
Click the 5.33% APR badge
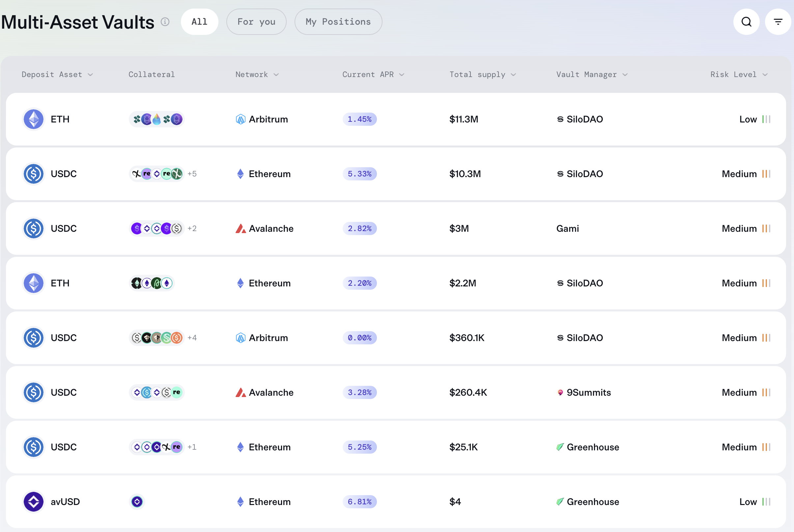[359, 174]
